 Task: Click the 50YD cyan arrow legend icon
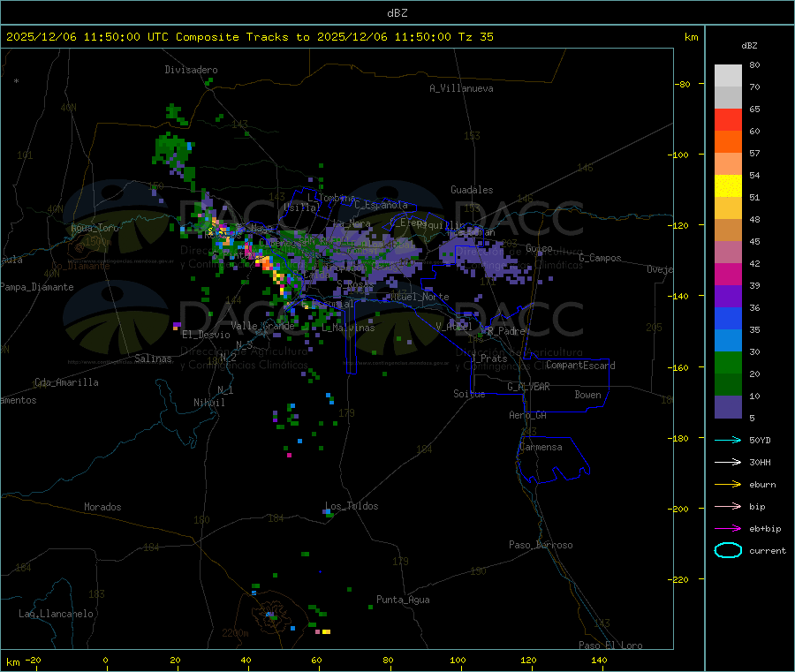coord(728,440)
